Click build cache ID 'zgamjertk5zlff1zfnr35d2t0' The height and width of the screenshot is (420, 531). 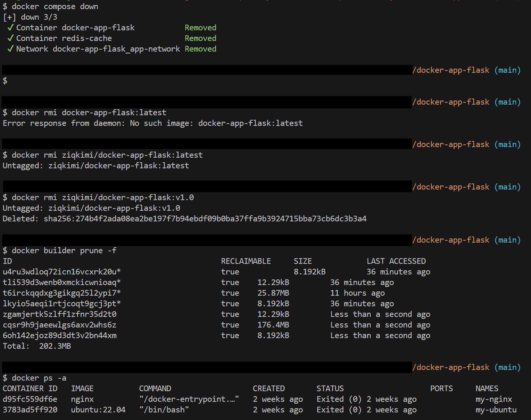point(60,314)
